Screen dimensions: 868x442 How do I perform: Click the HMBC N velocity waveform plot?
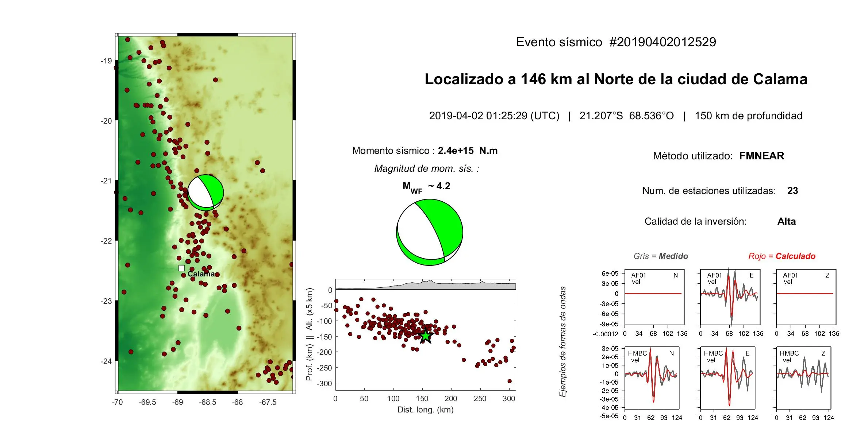pyautogui.click(x=652, y=378)
